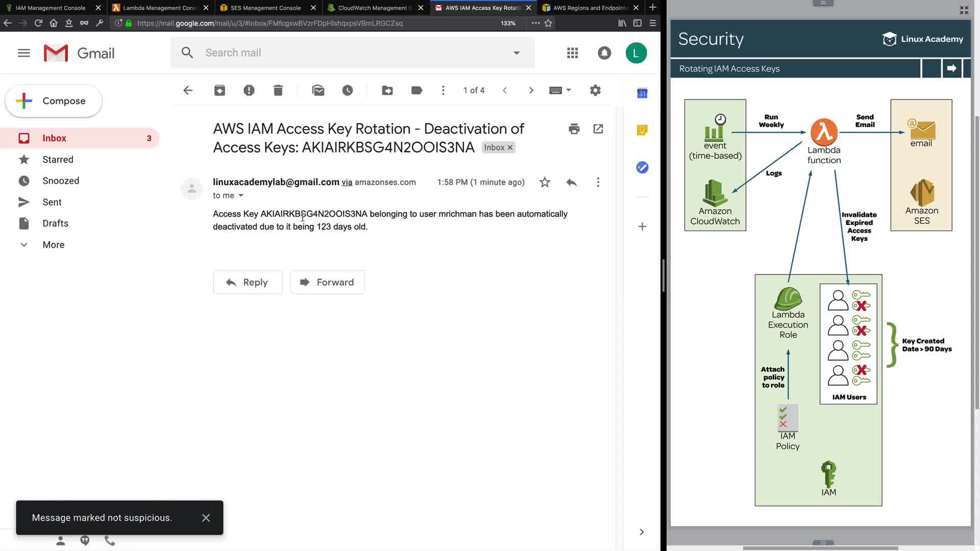Click the Compose button
The width and height of the screenshot is (980, 551).
pos(54,101)
